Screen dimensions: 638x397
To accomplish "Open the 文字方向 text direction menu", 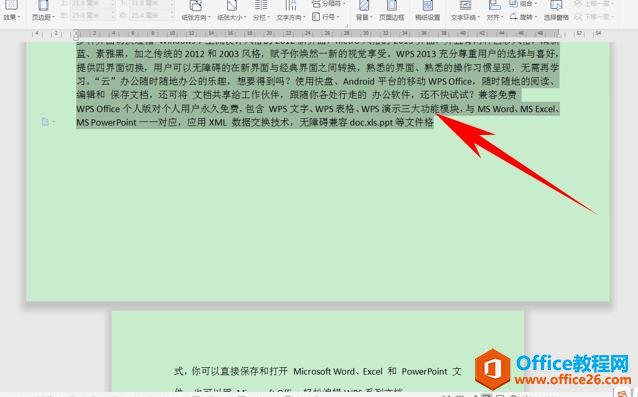I will (291, 11).
